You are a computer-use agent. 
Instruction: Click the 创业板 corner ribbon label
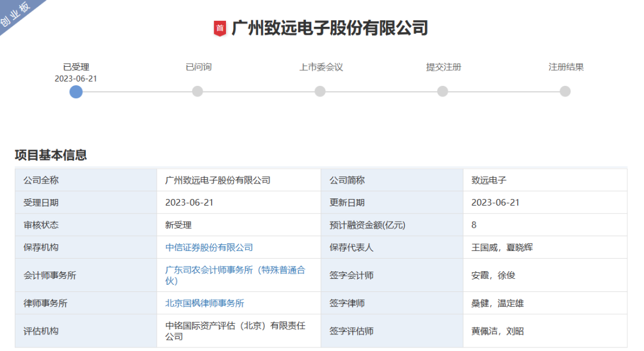coord(15,14)
